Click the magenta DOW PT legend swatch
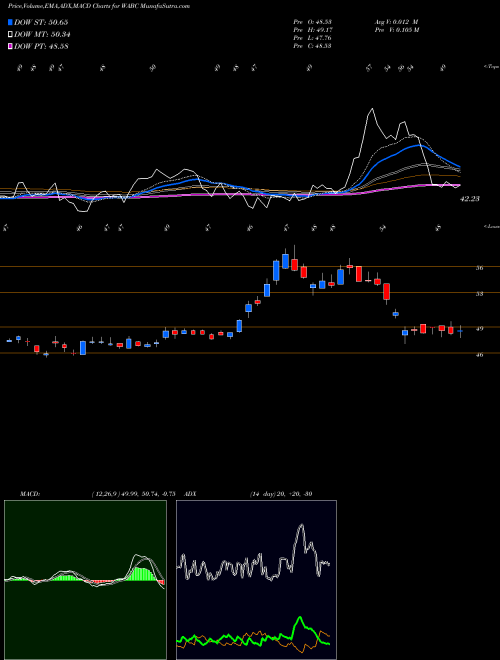The image size is (500, 660). click(x=10, y=46)
